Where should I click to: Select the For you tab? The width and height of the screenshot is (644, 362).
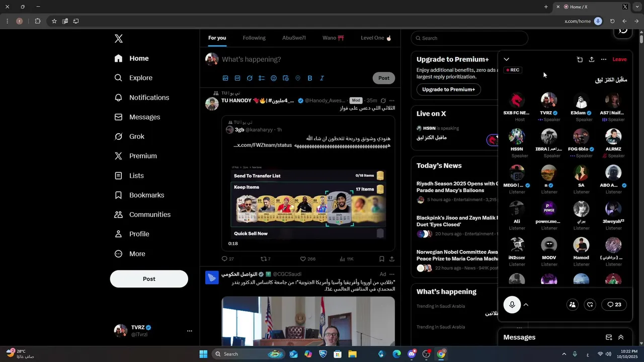[x=217, y=38]
